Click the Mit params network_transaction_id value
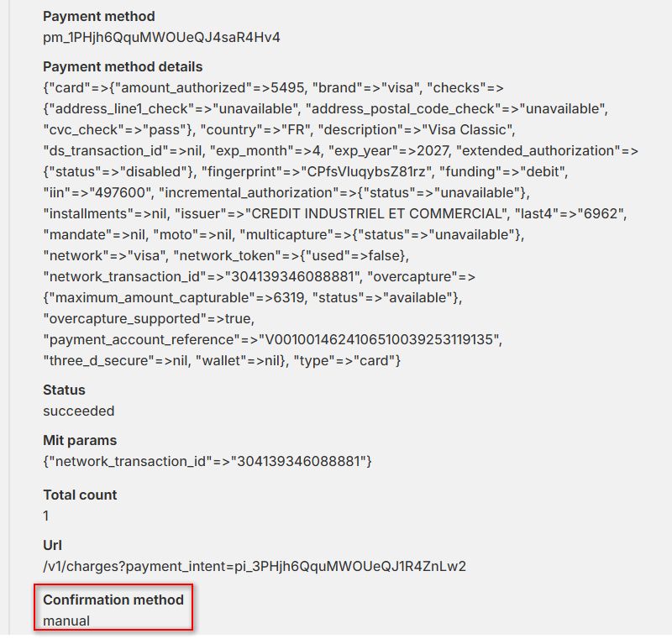 point(302,461)
